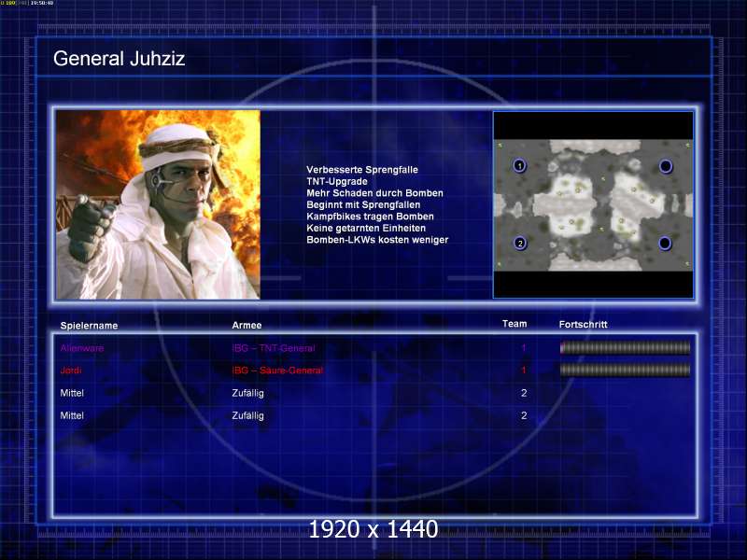Click army entry "IBG – TNT-General"
747x560 pixels.
point(274,348)
